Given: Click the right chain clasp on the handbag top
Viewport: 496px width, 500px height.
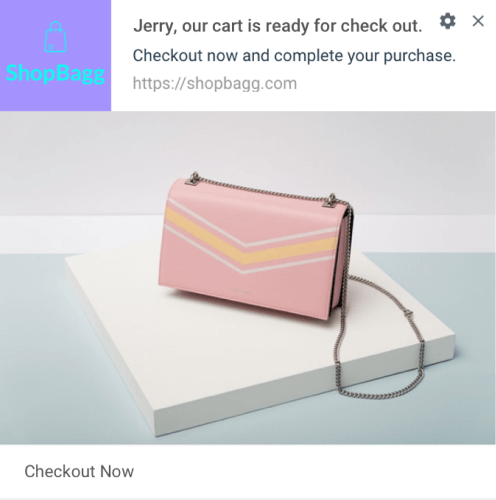Looking at the screenshot, I should pyautogui.click(x=331, y=201).
